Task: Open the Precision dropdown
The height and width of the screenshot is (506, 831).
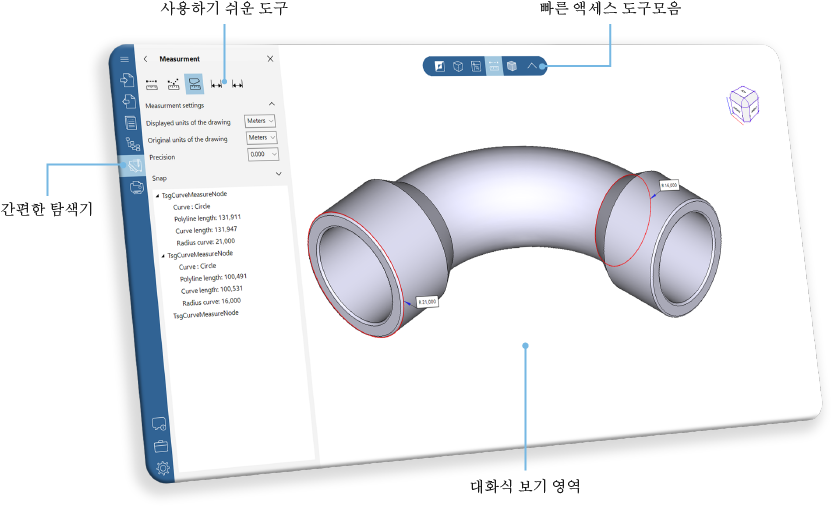Action: click(x=263, y=154)
